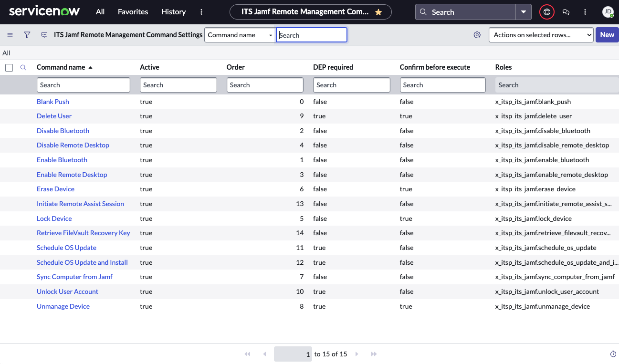Image resolution: width=619 pixels, height=364 pixels.
Task: Open the JD user avatar menu
Action: coord(608,12)
